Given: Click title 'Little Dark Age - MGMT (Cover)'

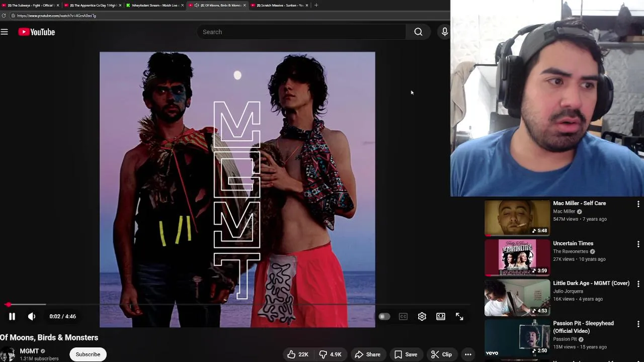Looking at the screenshot, I should click(591, 283).
